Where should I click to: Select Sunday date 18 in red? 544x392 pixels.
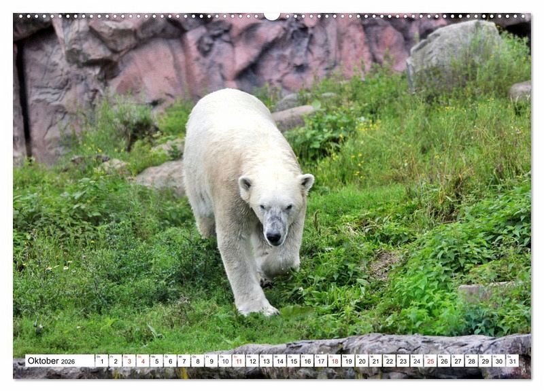(334, 361)
